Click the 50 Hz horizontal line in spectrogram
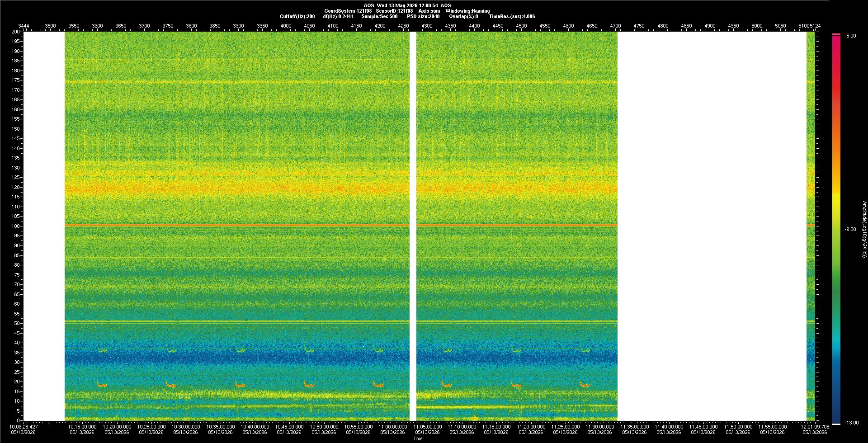This screenshot has width=868, height=443. 341,322
